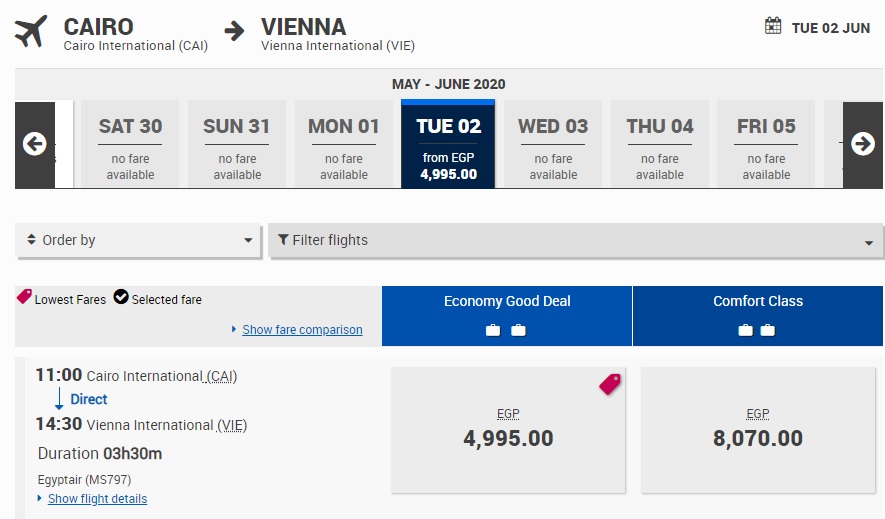This screenshot has width=885, height=519.
Task: Click baggage icons under Economy Good Deal
Action: pyautogui.click(x=506, y=330)
